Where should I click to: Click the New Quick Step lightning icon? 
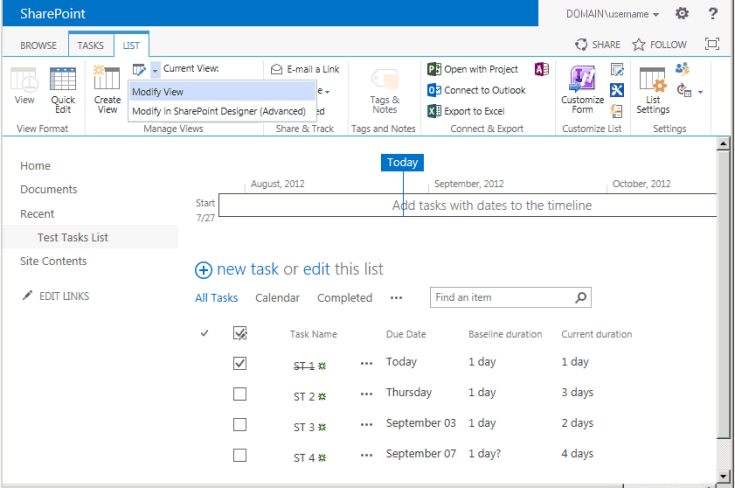point(616,111)
